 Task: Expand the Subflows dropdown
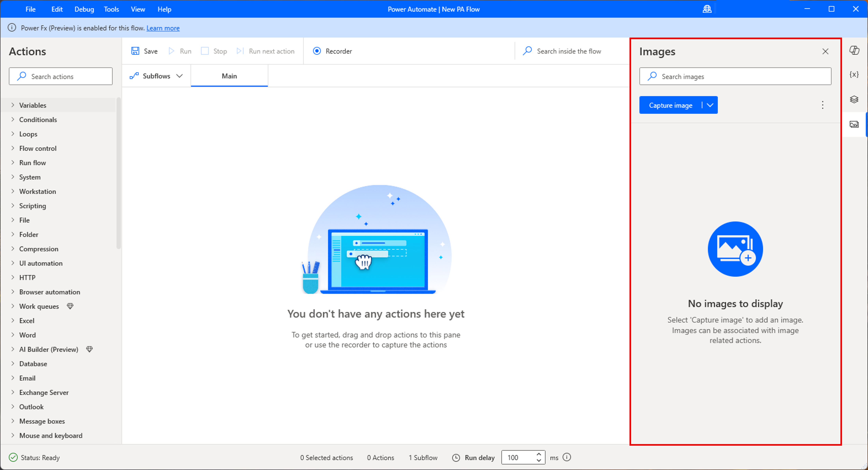pos(156,76)
